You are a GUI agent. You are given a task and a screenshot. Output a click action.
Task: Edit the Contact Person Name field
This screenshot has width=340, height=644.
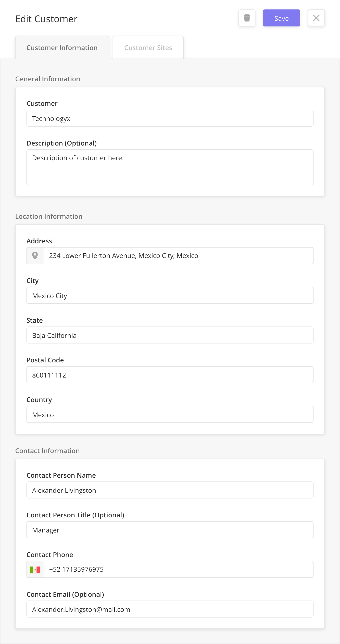tap(170, 490)
